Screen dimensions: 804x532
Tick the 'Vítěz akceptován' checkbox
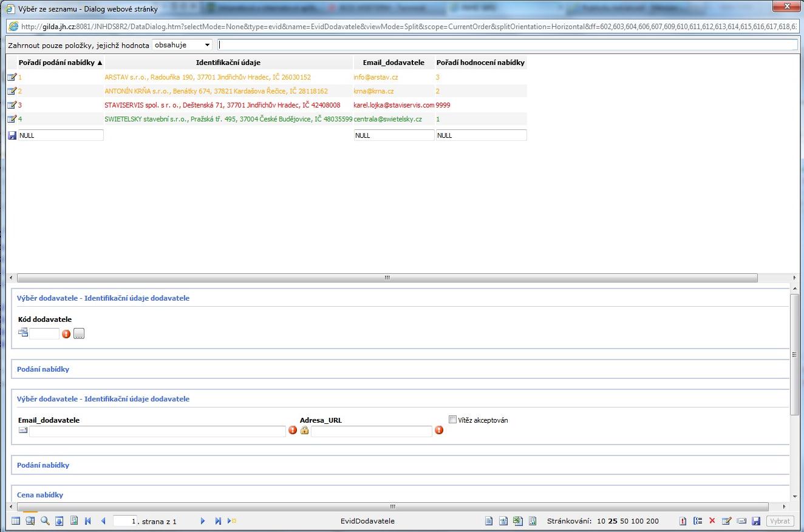point(452,419)
